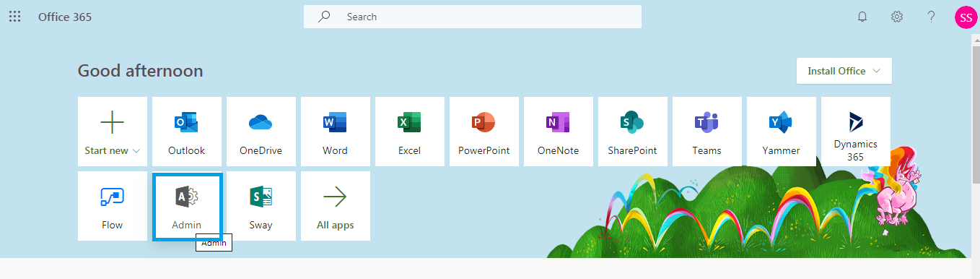Click the search magnifier icon
Screen dimensions: 980x279
click(x=325, y=17)
